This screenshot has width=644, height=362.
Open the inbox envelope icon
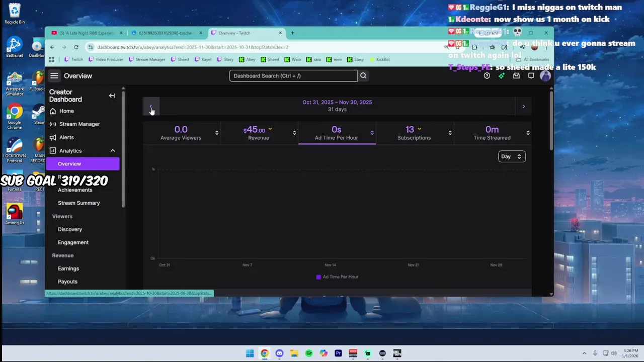tap(516, 76)
